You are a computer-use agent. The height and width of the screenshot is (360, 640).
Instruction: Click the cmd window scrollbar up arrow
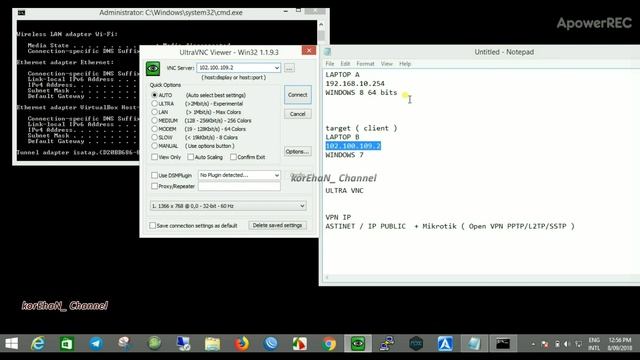(x=321, y=24)
